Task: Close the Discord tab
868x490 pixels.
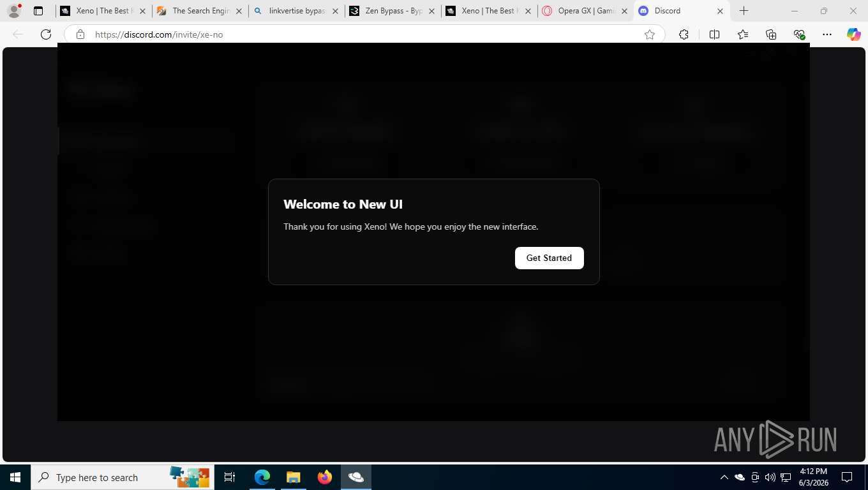Action: click(x=720, y=11)
